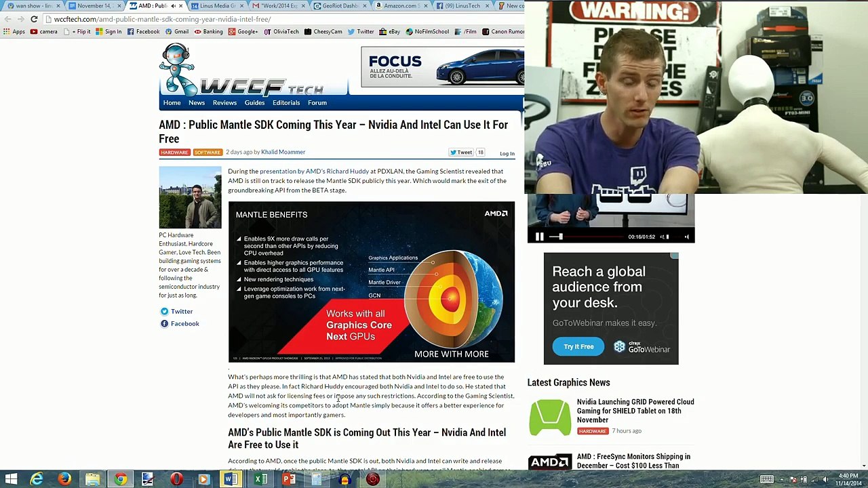
Task: Open Nvidia GRID SHIELD Tablet news article
Action: (x=635, y=411)
